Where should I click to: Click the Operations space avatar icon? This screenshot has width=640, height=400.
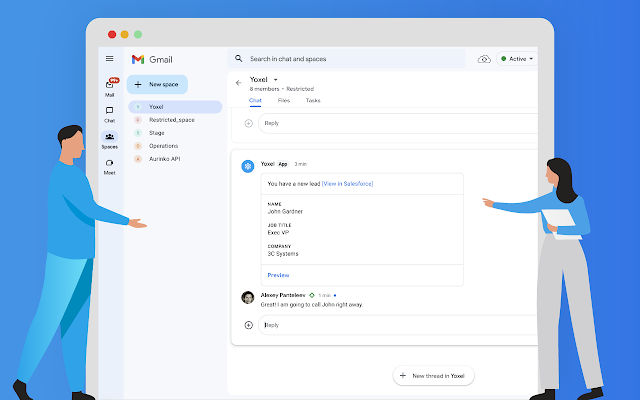pos(138,146)
